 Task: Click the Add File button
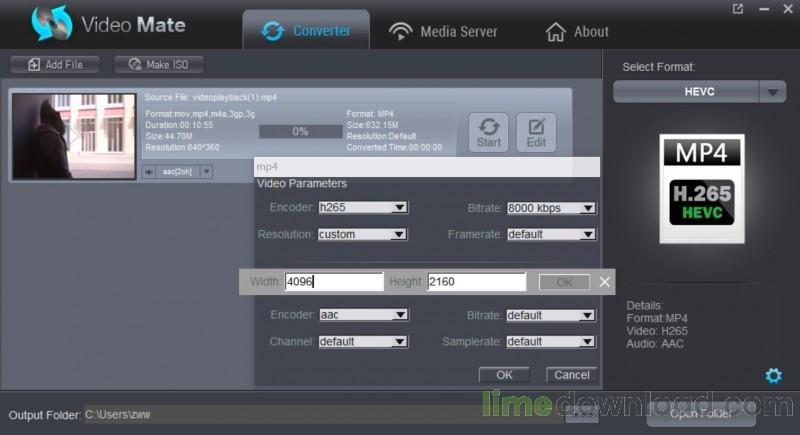coord(56,65)
